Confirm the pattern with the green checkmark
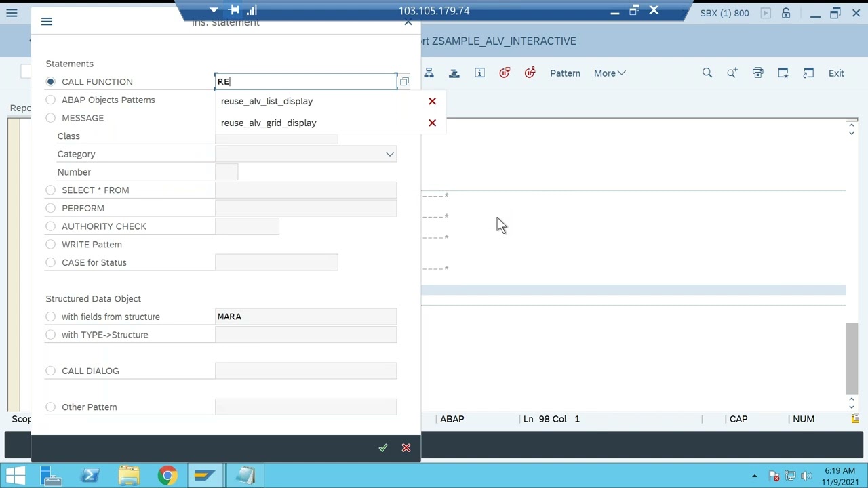The width and height of the screenshot is (868, 488). (383, 448)
